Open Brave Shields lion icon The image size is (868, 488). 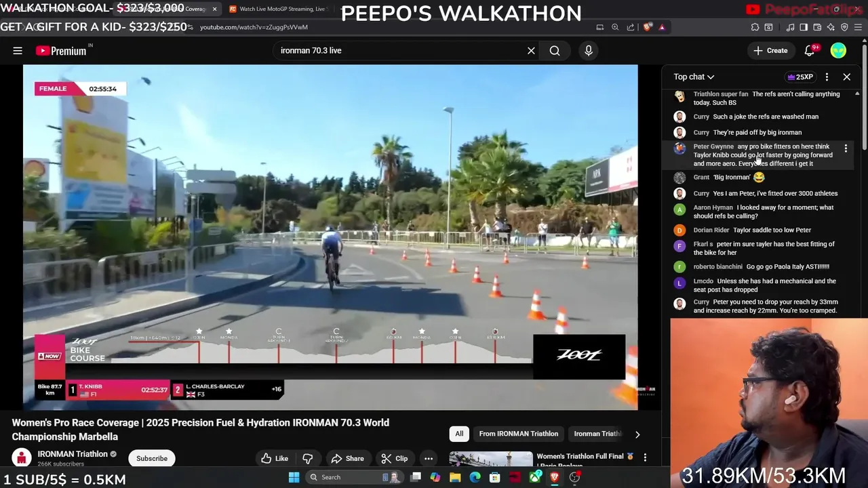coord(648,27)
